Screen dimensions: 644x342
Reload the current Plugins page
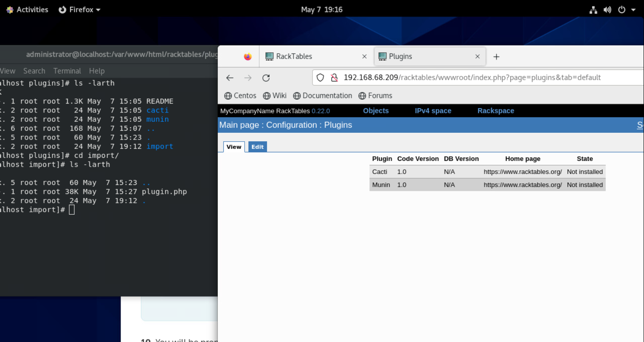[266, 78]
